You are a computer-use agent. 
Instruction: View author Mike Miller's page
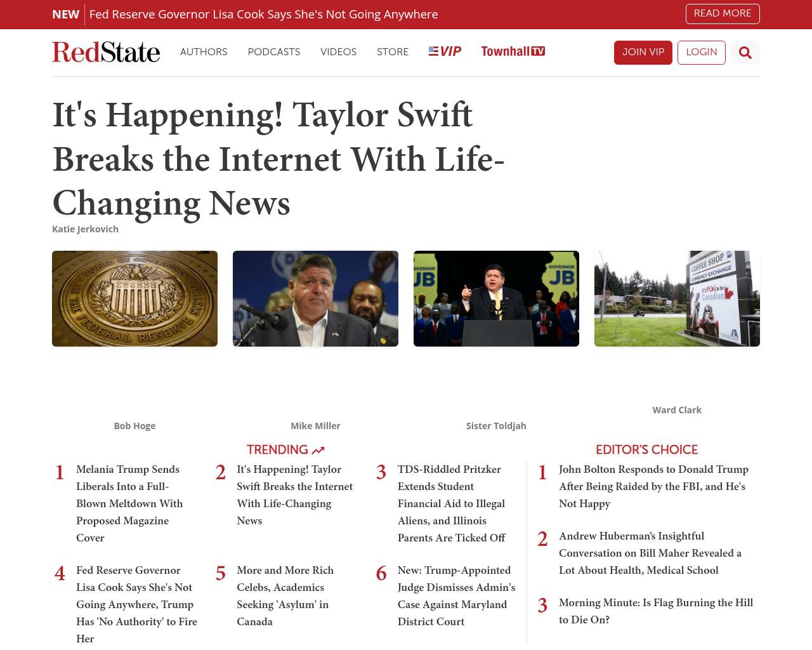coord(315,426)
